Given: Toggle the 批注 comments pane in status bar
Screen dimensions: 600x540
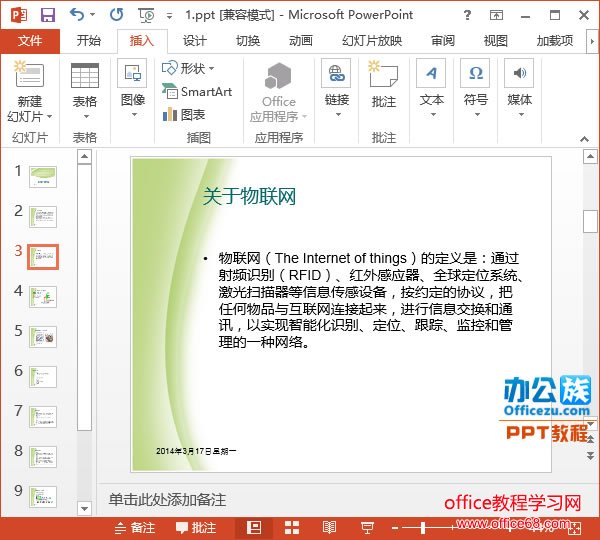Looking at the screenshot, I should point(196,528).
